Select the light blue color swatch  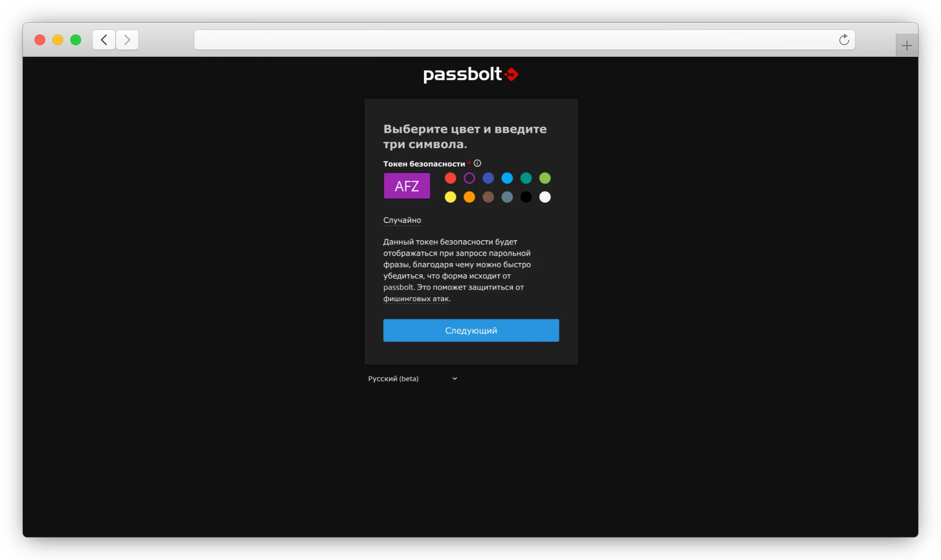507,178
